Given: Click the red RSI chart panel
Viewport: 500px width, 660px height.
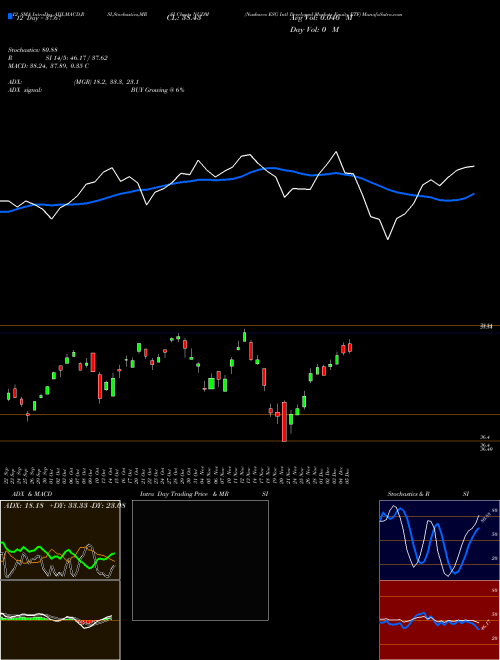Looking at the screenshot, I should pyautogui.click(x=439, y=620).
